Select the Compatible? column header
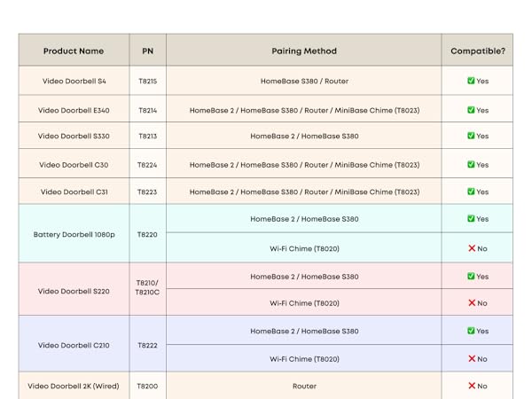 pos(477,51)
